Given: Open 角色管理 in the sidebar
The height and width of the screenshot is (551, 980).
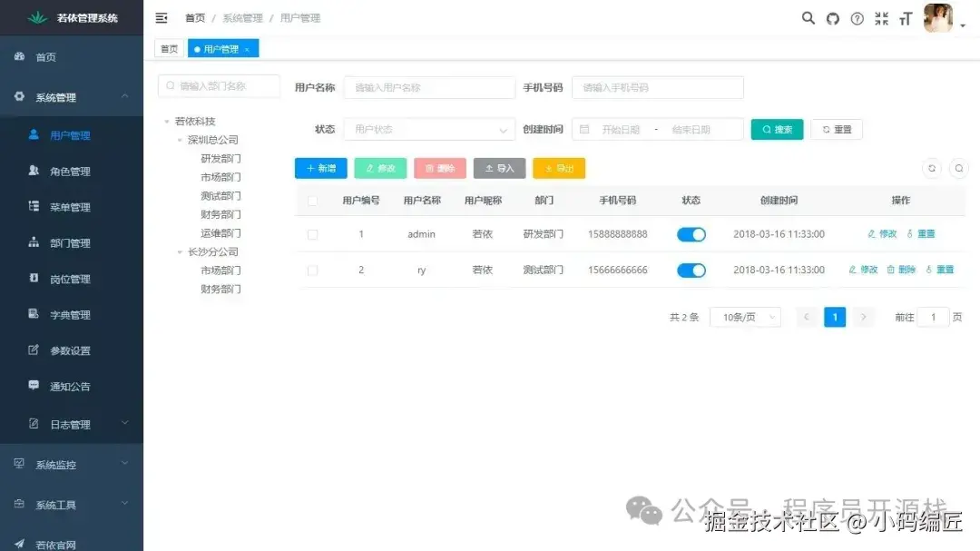Looking at the screenshot, I should coord(70,172).
